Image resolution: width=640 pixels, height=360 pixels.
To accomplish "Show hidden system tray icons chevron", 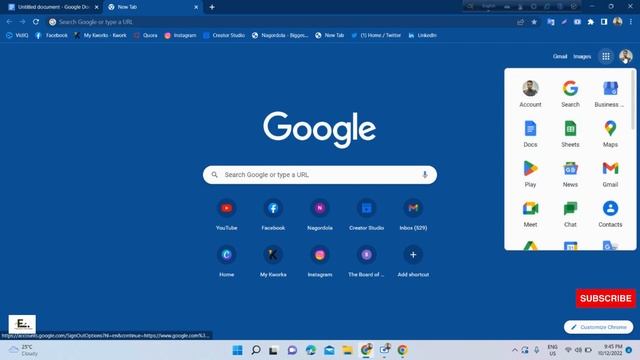I will coord(514,350).
